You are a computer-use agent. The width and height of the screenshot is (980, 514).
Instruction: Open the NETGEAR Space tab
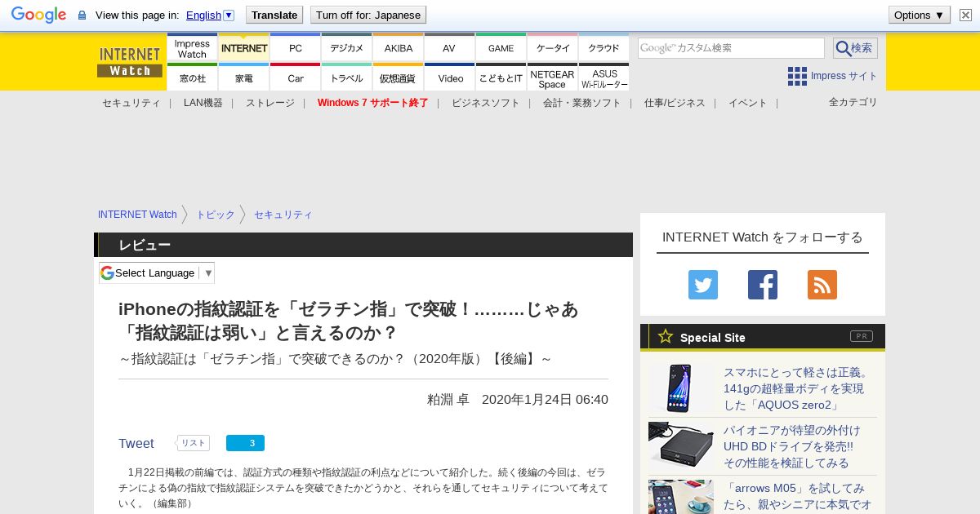(553, 78)
